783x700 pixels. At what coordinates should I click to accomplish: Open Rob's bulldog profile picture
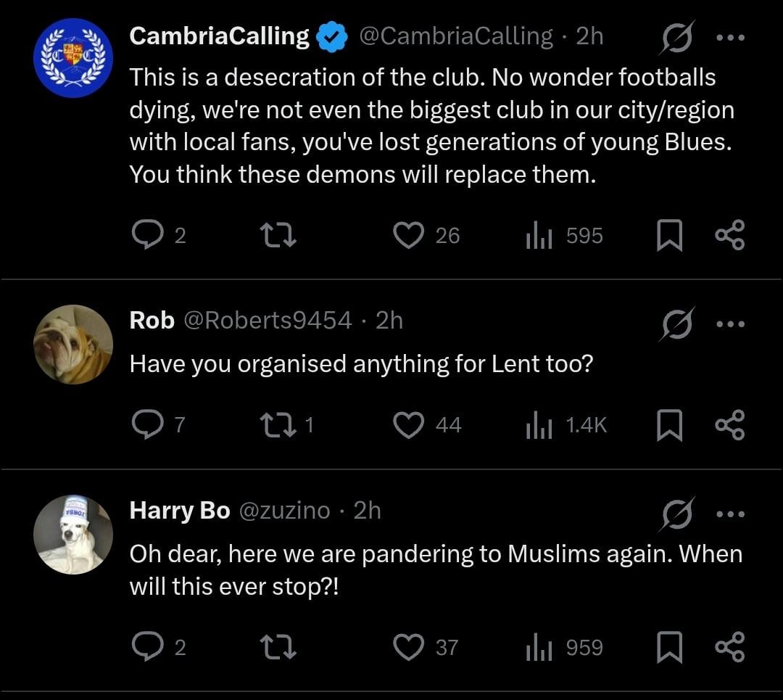pos(73,344)
